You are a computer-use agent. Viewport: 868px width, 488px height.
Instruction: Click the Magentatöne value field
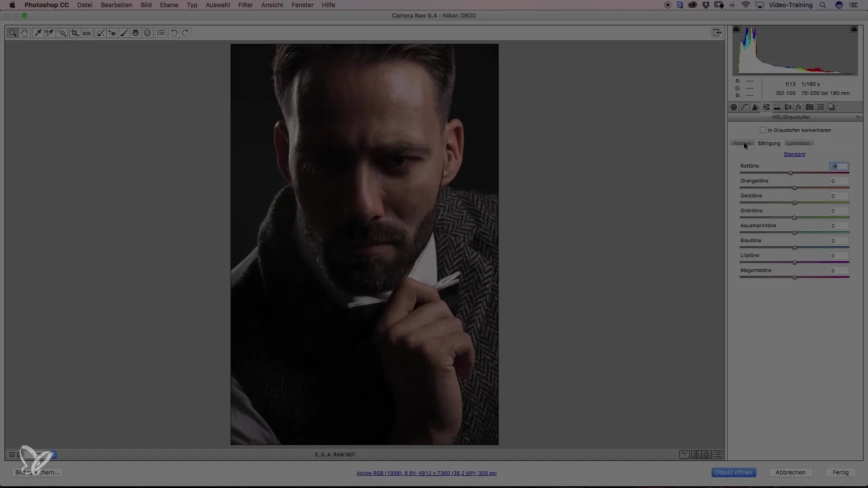point(839,271)
